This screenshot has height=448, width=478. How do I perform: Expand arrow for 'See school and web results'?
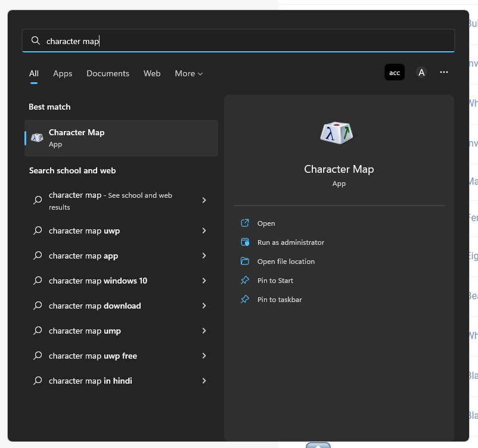click(x=204, y=200)
